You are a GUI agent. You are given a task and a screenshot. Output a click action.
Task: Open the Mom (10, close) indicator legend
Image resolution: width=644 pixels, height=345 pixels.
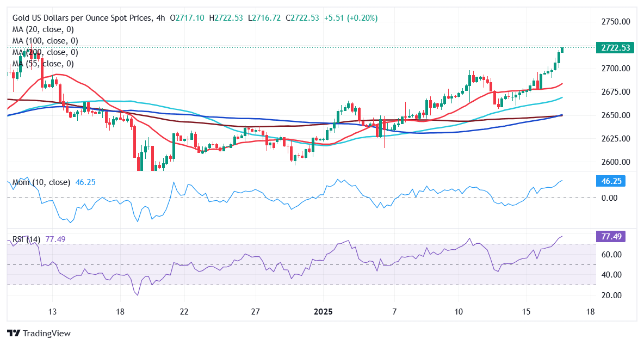(41, 182)
